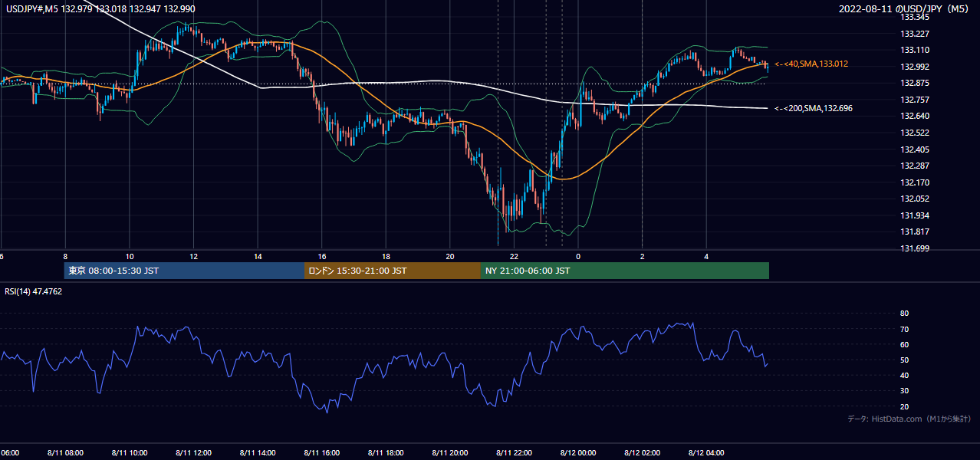Click the NY 21:00-06:00 JST session bar

coord(625,271)
